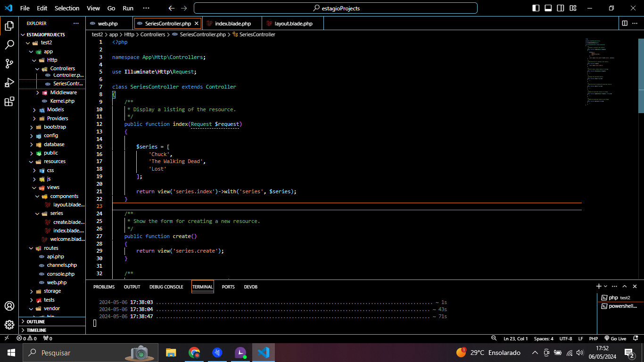Open the Extensions view
Screen dimensions: 644x362
[9, 101]
